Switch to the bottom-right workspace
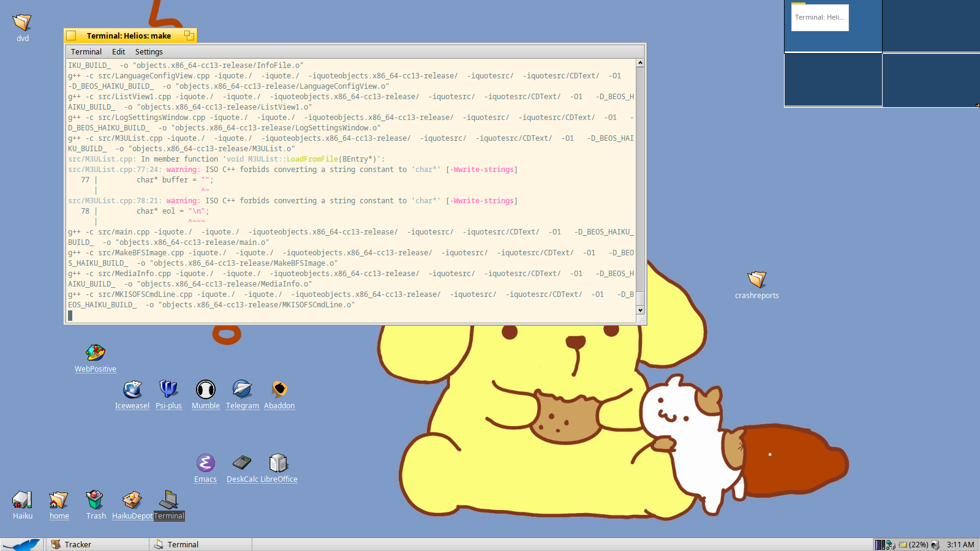The width and height of the screenshot is (980, 551). coord(931,80)
